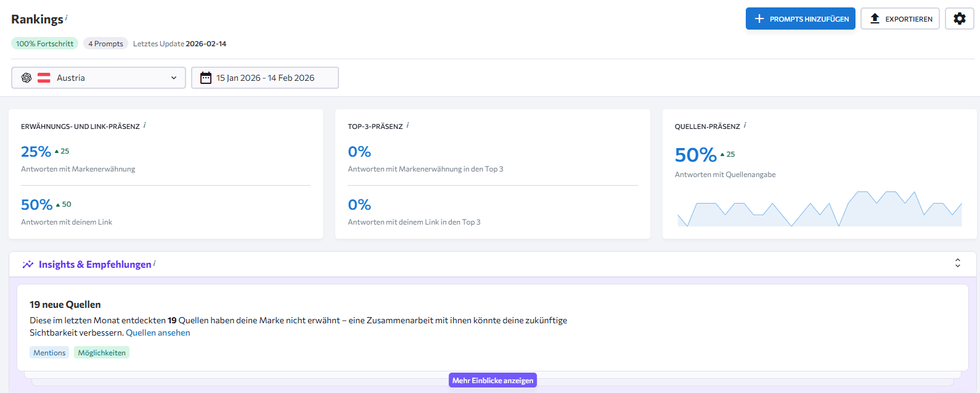The width and height of the screenshot is (980, 393).
Task: Click info icon next to Quellen-Präsenz
Action: 745,125
